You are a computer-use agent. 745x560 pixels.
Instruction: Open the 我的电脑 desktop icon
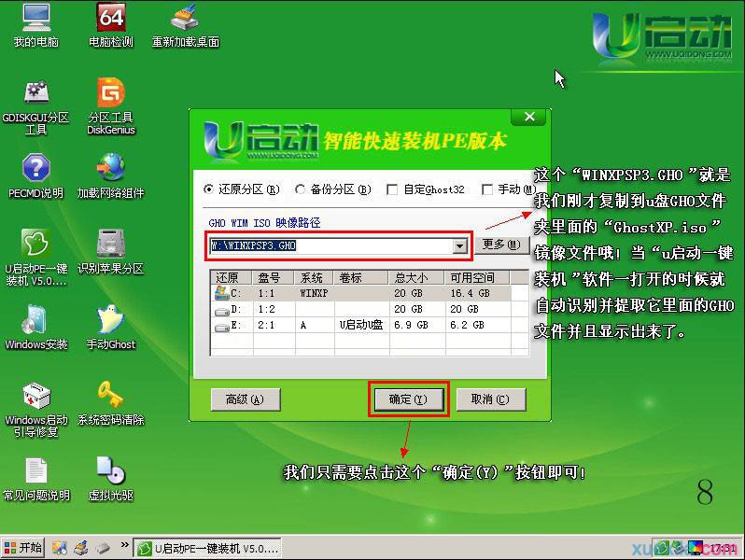(35, 19)
